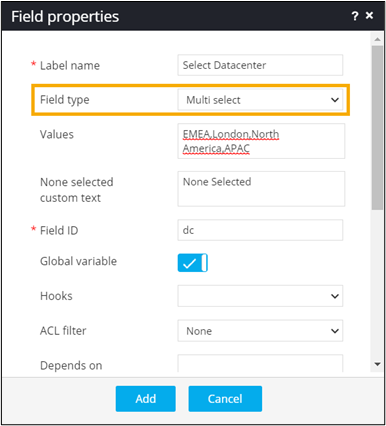Close the Field properties dialog

tap(369, 15)
